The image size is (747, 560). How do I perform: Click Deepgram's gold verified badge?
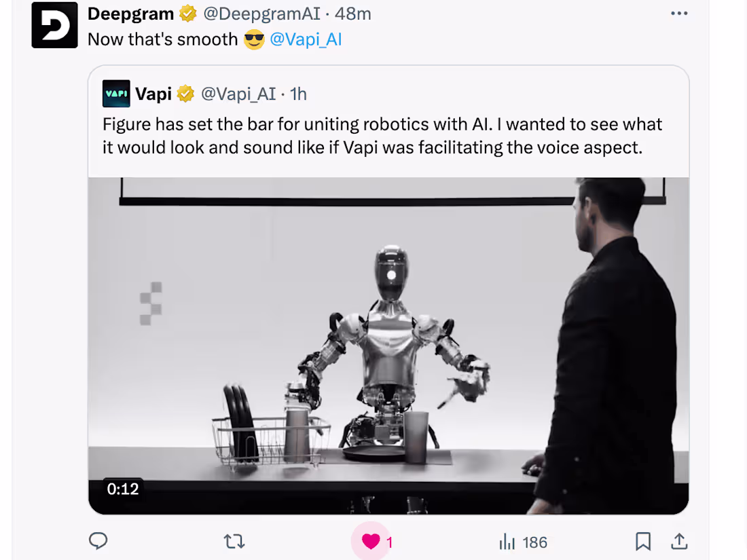[x=187, y=14]
